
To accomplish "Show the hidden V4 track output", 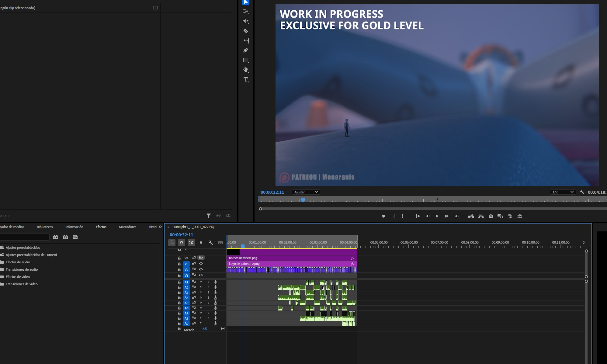I will point(201,258).
